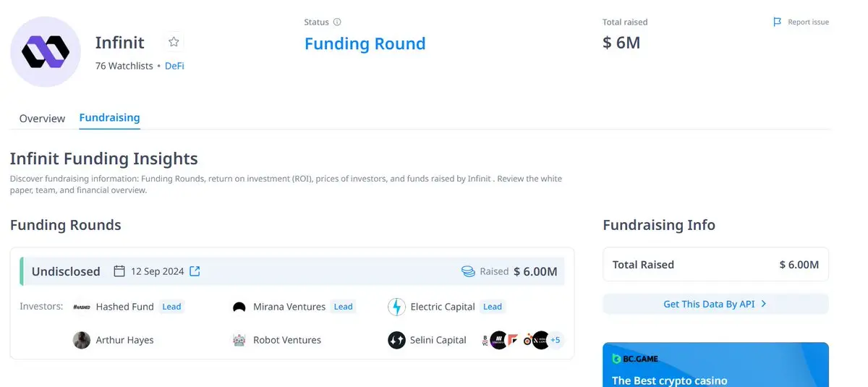Click the Hashed Fund logo icon
The image size is (868, 387).
point(82,307)
